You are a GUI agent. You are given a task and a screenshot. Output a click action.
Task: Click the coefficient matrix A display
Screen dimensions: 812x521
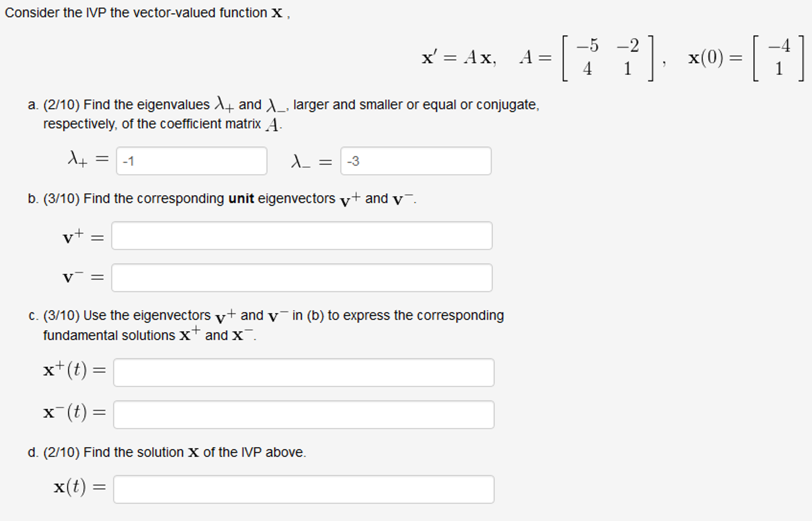[607, 59]
